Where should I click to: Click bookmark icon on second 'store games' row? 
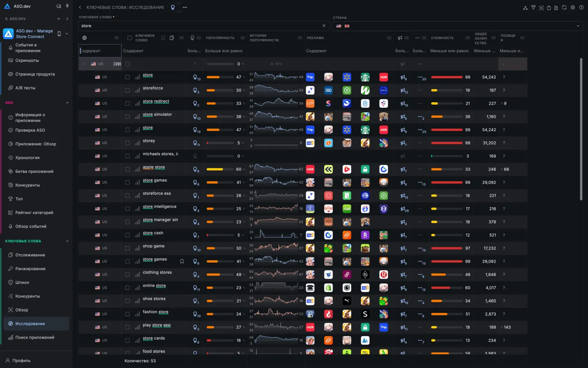pos(182,261)
